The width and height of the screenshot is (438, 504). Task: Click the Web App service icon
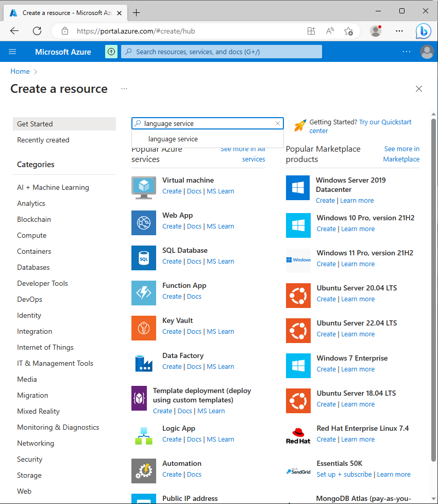(144, 223)
